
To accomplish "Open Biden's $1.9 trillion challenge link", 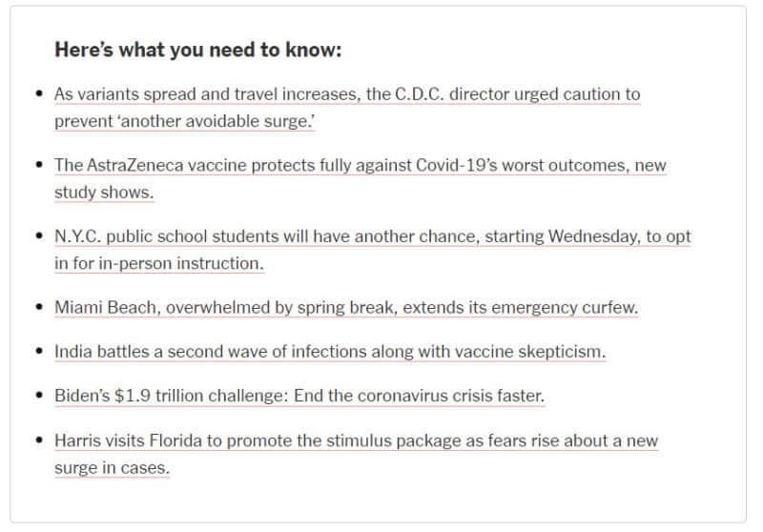I will click(x=299, y=396).
